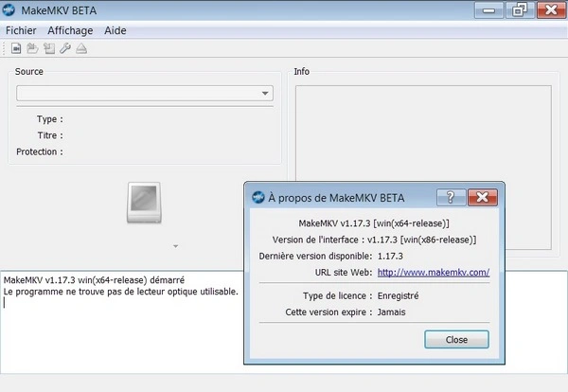Image resolution: width=568 pixels, height=392 pixels.
Task: Click the Open disc toolbar icon
Action: (x=32, y=48)
